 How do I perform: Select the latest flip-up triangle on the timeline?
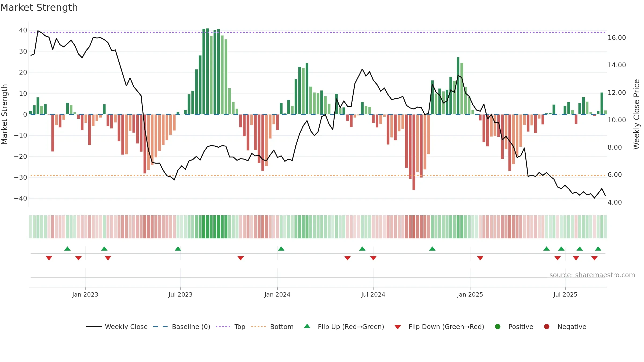point(598,249)
